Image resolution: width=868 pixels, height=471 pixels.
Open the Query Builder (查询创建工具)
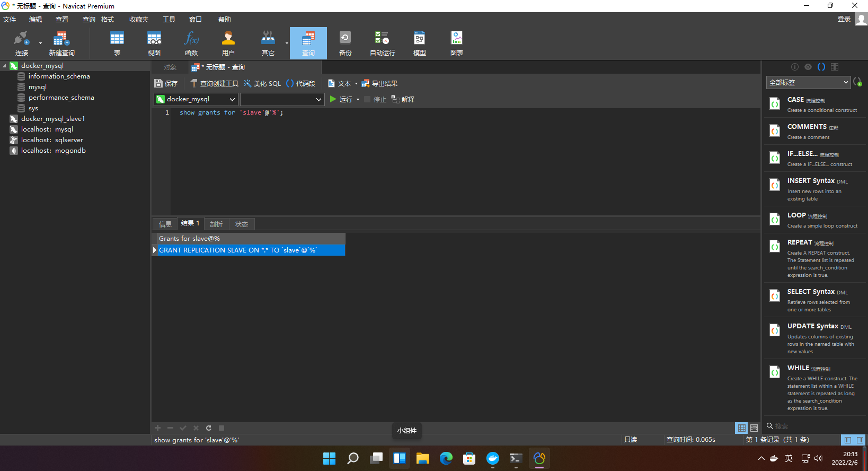coord(215,83)
